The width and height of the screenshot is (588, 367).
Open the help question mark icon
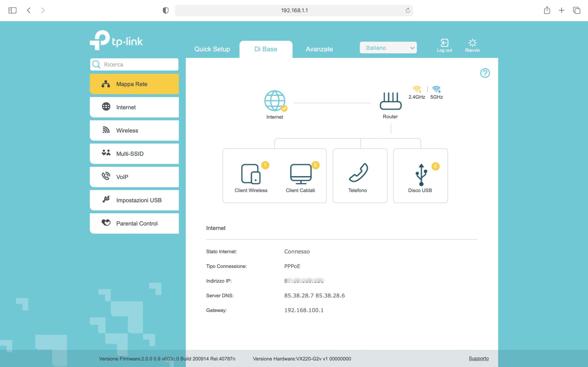[485, 73]
